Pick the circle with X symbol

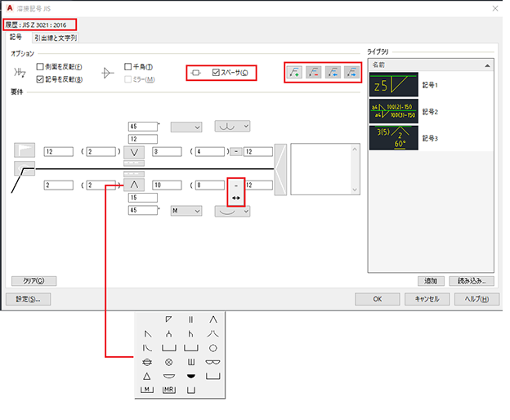[168, 362]
